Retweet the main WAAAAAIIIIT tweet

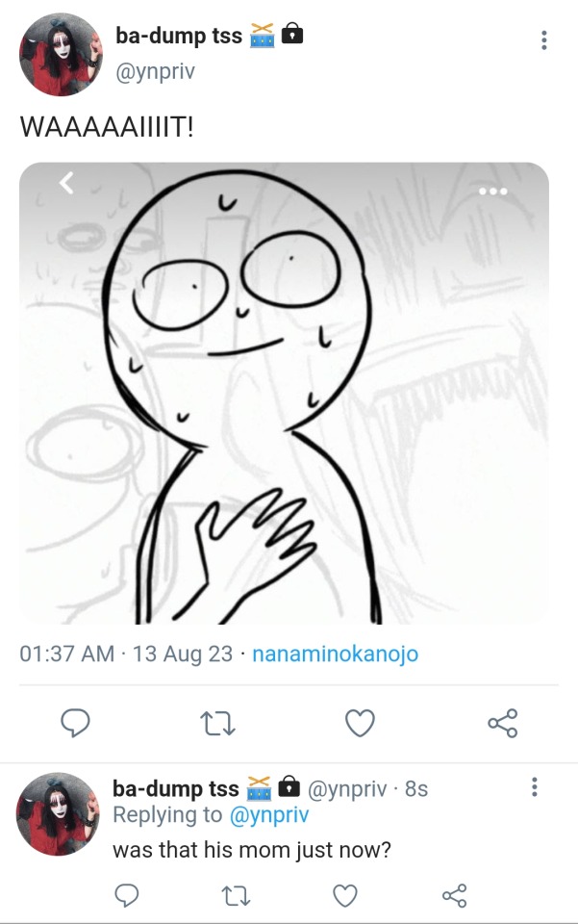tap(218, 723)
